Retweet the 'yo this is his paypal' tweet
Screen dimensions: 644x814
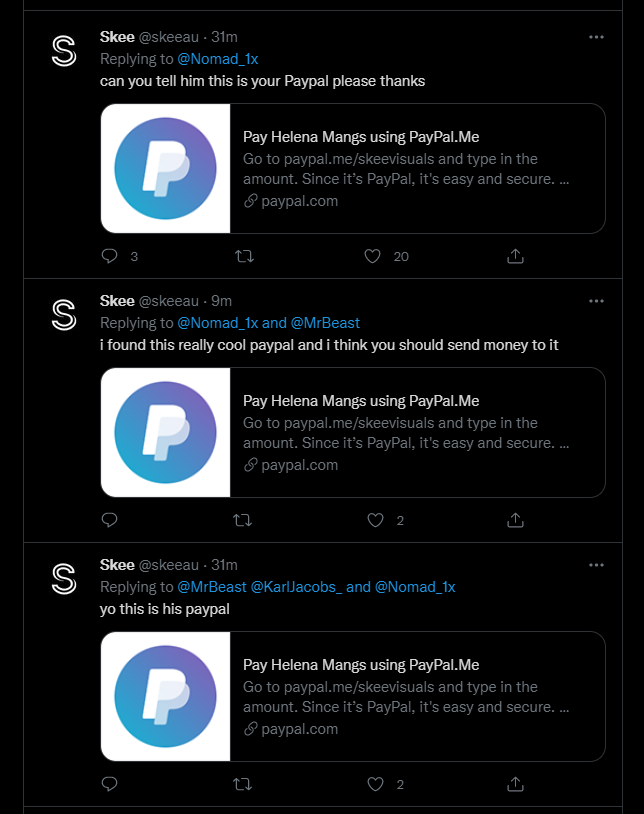[x=243, y=784]
